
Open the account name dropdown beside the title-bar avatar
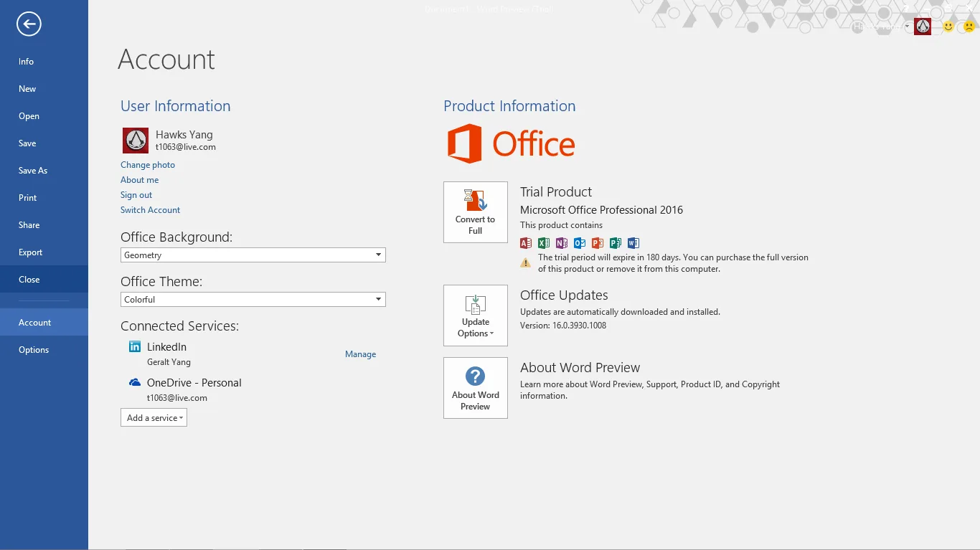[x=908, y=27]
